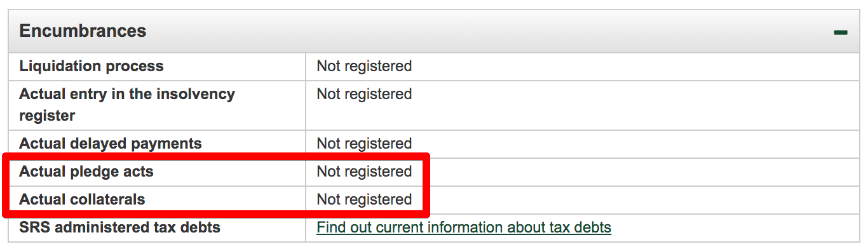Viewport: 868px width, 249px height.
Task: Select the Liquidation process row label
Action: [92, 66]
